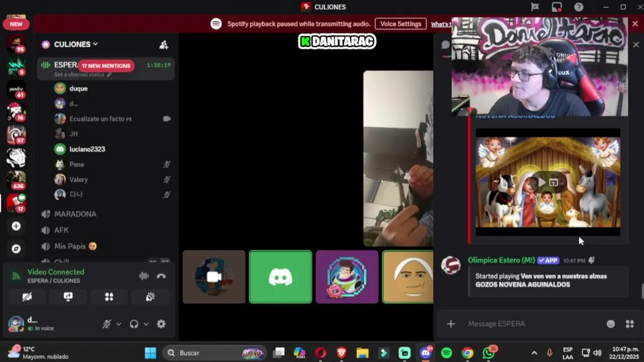Image resolution: width=644 pixels, height=362 pixels.
Task: Dismiss the Spotify playback notice
Action: pyautogui.click(x=635, y=24)
